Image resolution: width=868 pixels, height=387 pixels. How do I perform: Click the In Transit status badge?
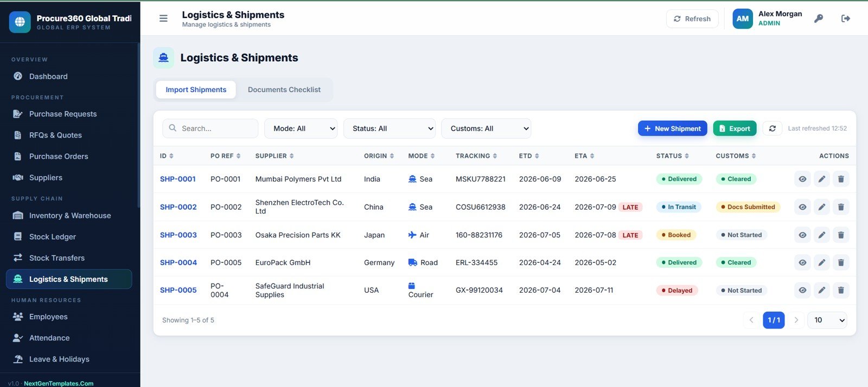click(679, 207)
